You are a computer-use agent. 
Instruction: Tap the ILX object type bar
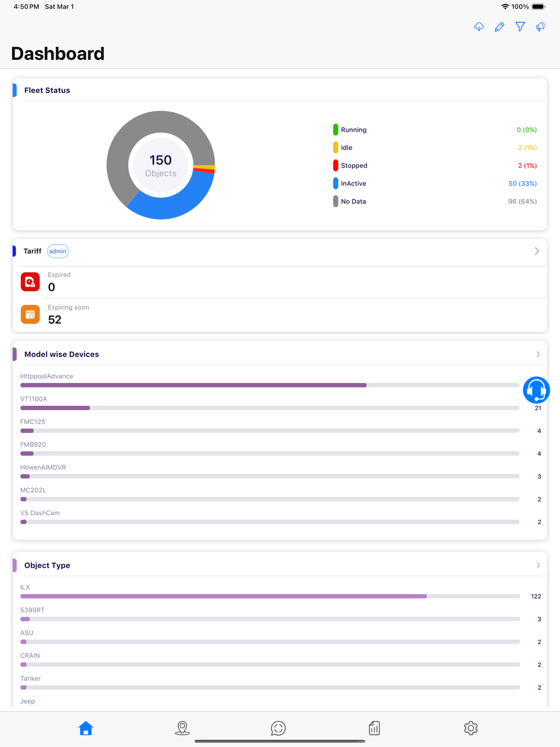click(x=270, y=596)
